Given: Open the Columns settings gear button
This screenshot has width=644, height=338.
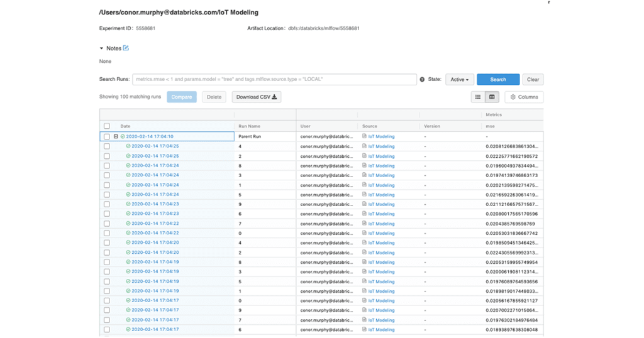Looking at the screenshot, I should [x=524, y=97].
